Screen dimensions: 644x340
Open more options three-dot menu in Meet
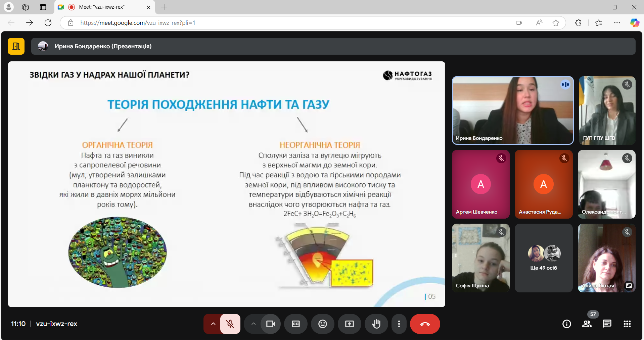pyautogui.click(x=399, y=324)
